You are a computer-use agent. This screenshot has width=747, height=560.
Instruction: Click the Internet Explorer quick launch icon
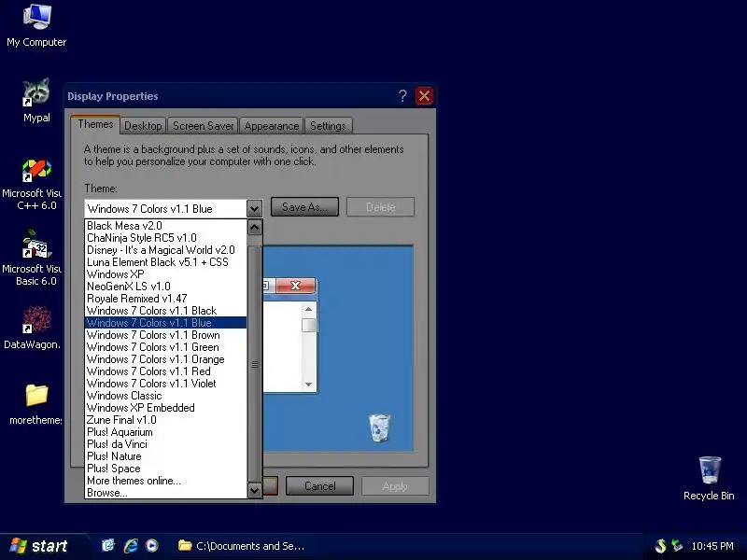[x=131, y=546]
